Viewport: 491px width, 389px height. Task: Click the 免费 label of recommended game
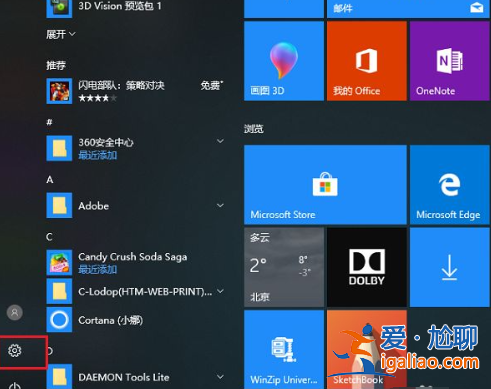(212, 86)
